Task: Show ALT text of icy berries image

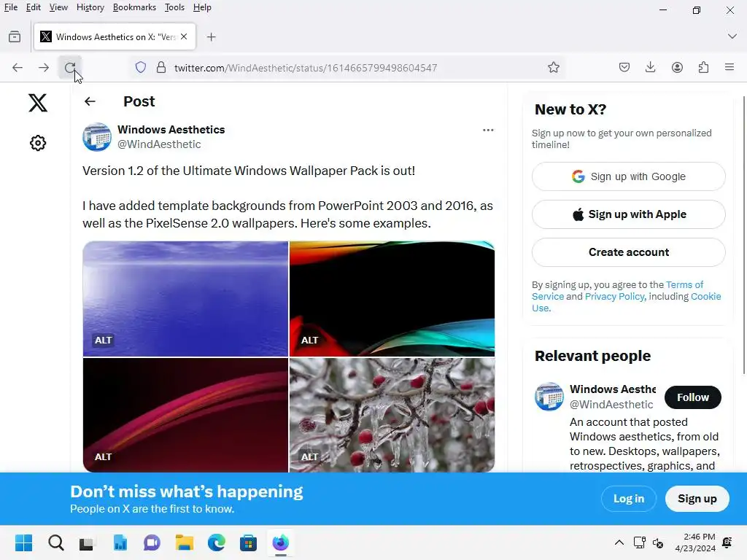Action: 309,456
